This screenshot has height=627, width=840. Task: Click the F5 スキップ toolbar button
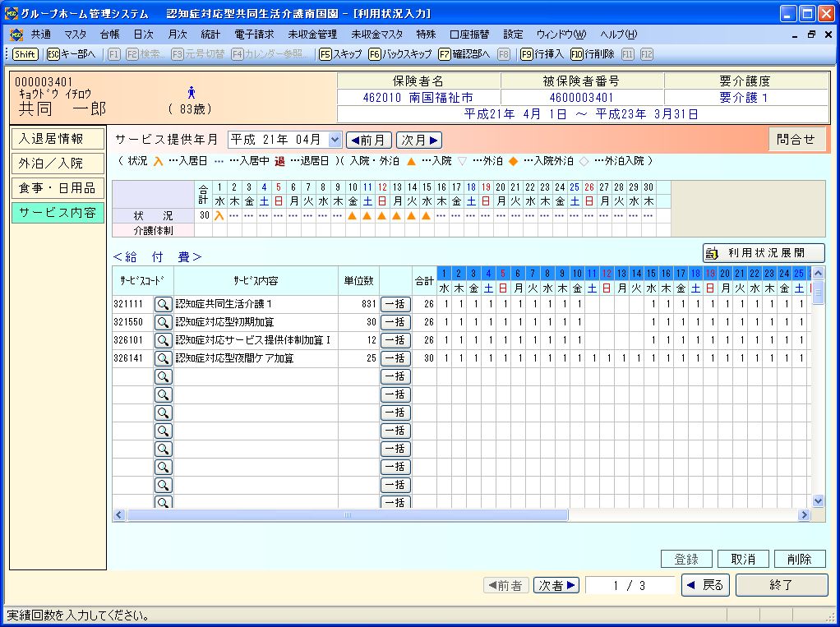pyautogui.click(x=340, y=53)
